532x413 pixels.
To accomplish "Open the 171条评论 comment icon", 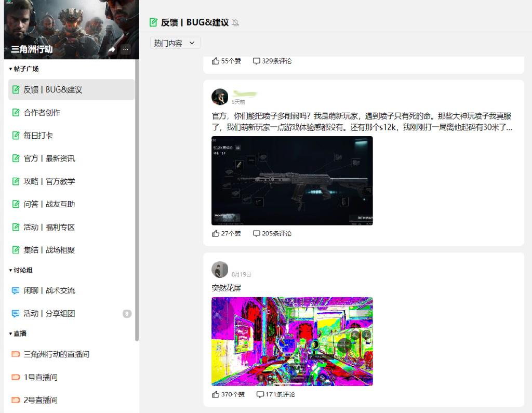I will pyautogui.click(x=260, y=394).
